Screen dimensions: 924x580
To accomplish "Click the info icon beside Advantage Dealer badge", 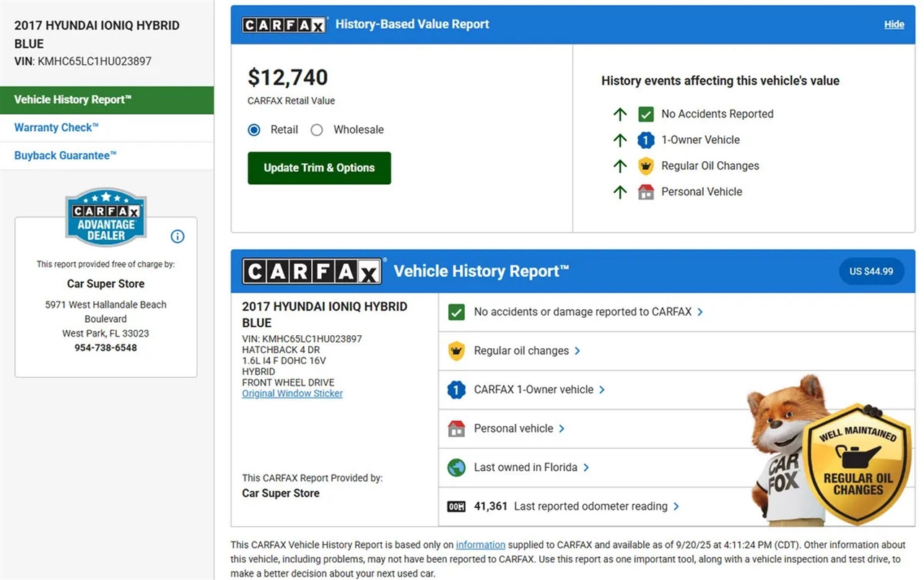I will coord(178,236).
